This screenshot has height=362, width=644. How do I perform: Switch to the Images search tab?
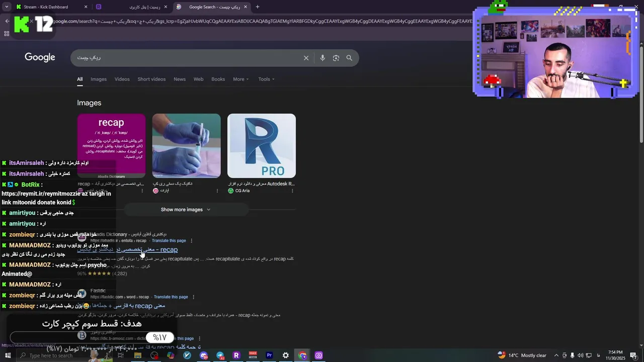99,79
